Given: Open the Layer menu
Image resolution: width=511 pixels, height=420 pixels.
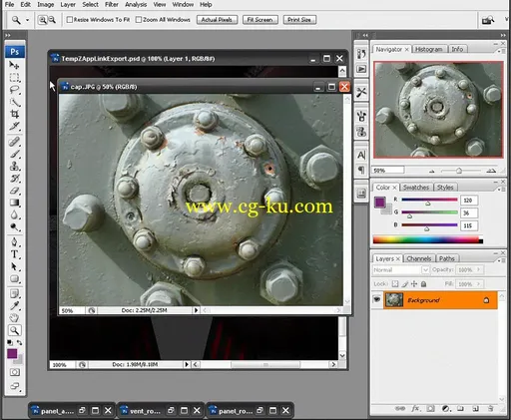Looking at the screenshot, I should 68,4.
